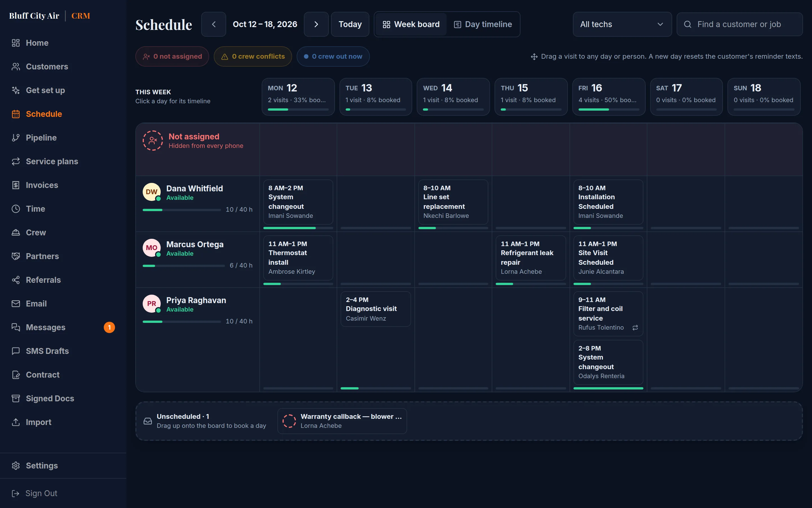Select the unscheduled Warranty callback card
The height and width of the screenshot is (508, 812).
click(x=342, y=421)
